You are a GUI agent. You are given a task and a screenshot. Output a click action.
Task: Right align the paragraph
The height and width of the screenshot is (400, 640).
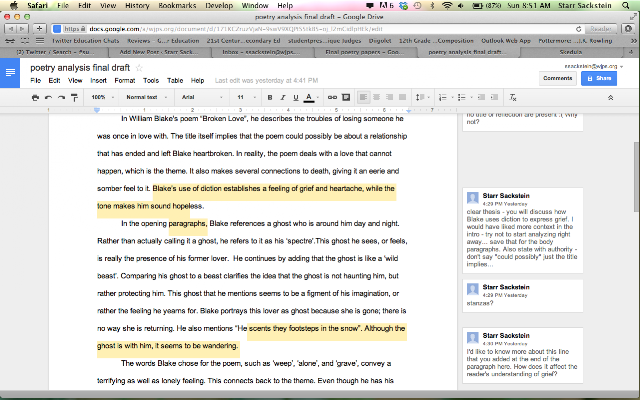[x=389, y=97]
